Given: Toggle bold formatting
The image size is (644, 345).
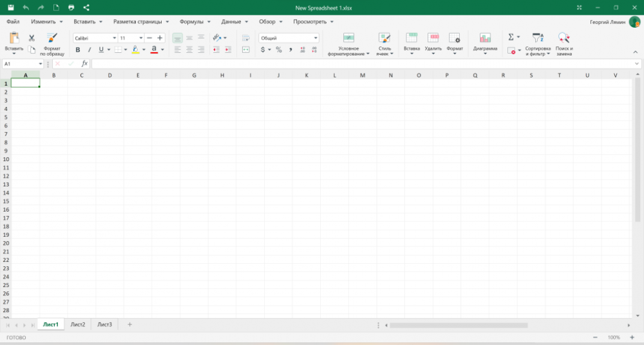Looking at the screenshot, I should [x=78, y=50].
